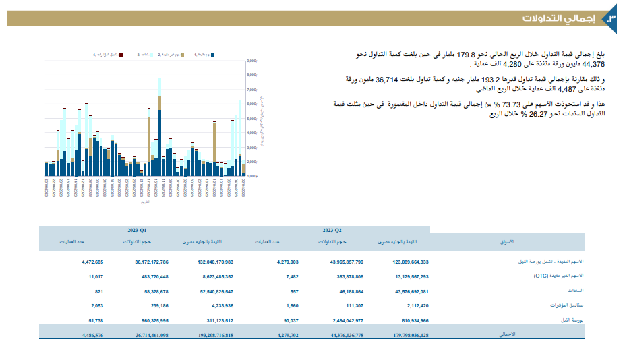Click the dark blue listed shares legend swatch
The image size is (627, 364).
[x=213, y=53]
